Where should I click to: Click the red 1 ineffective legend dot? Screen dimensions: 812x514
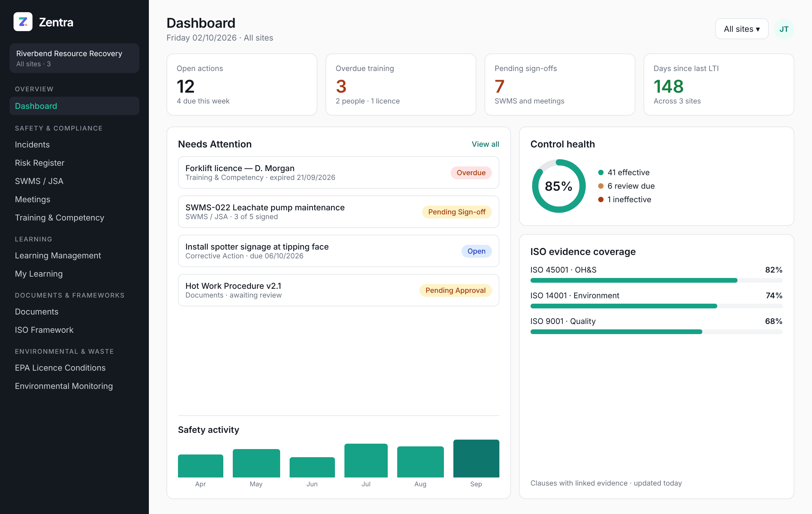(601, 200)
